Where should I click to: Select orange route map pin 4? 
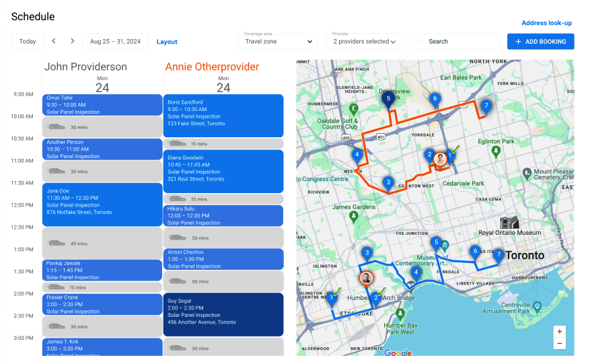[x=357, y=156]
